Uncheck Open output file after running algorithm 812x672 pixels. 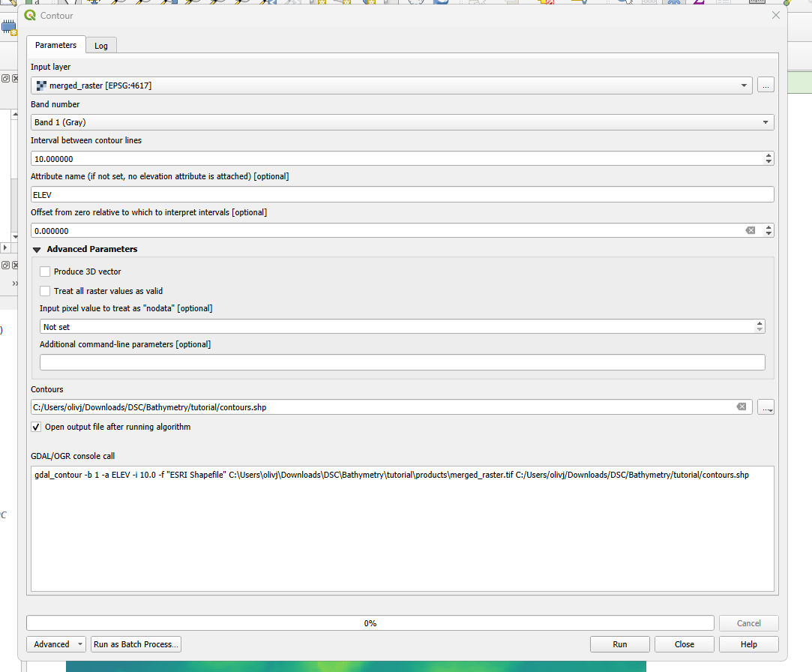36,427
